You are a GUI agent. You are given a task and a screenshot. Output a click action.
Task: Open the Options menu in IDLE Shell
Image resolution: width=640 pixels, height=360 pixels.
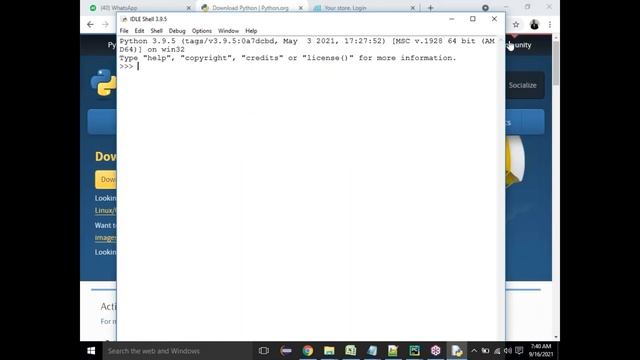click(x=202, y=31)
